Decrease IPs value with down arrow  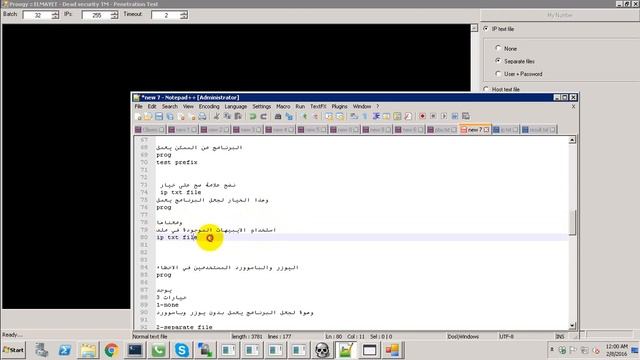114,17
